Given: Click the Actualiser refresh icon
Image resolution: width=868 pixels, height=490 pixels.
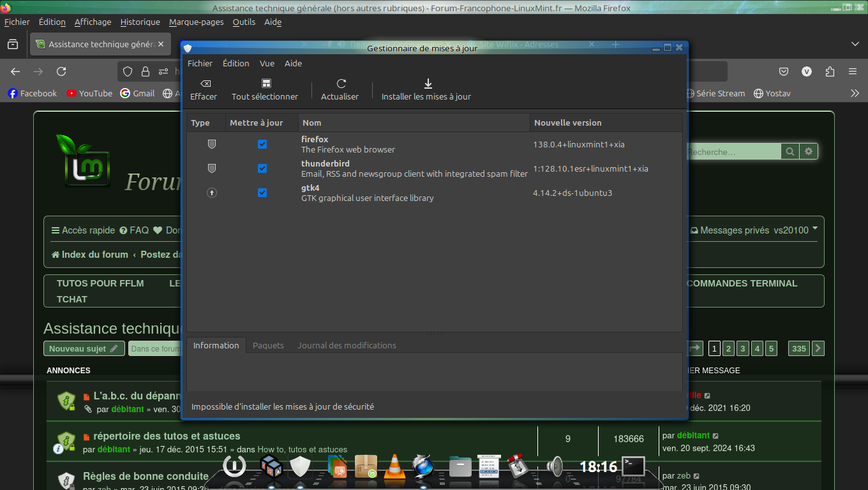Looking at the screenshot, I should tap(341, 84).
